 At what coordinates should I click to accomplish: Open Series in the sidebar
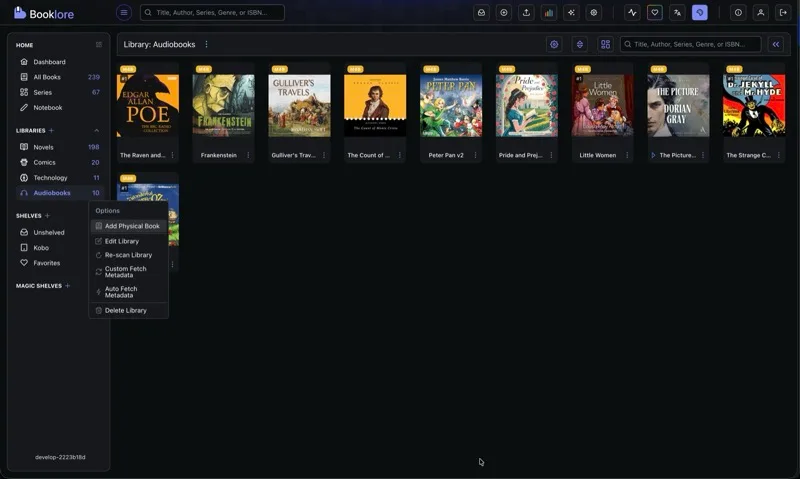tap(59, 92)
